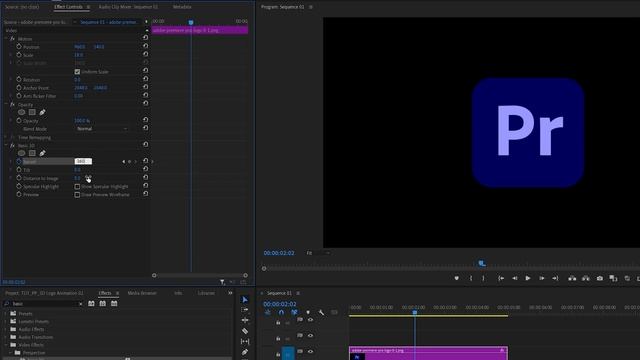Collapse the Opacity effect group
Viewport: 640px width, 360px height.
click(6, 104)
